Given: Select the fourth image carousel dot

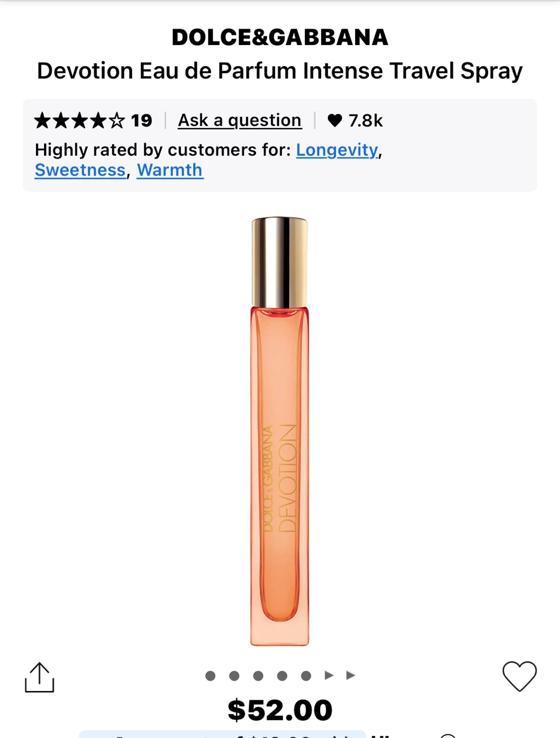Looking at the screenshot, I should (282, 676).
